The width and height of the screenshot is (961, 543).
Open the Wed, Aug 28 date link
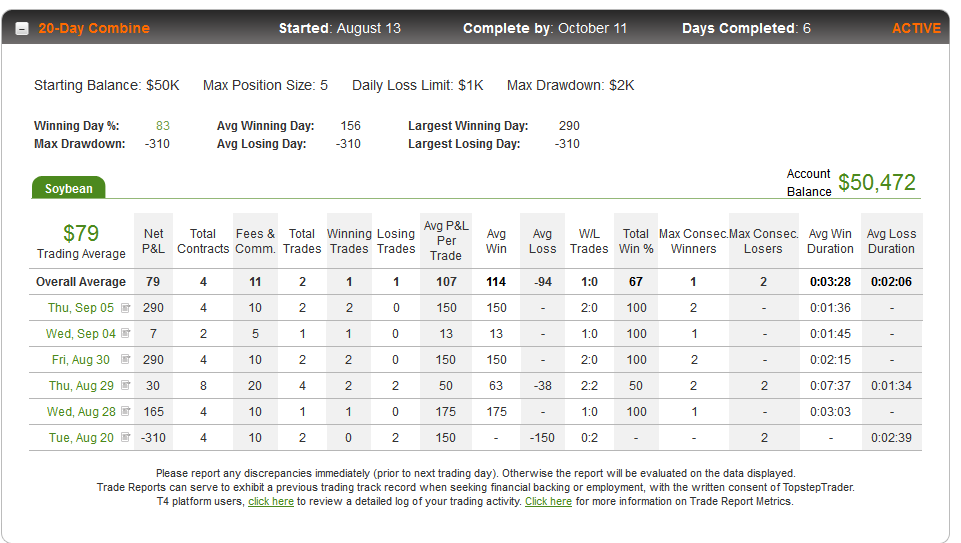point(82,412)
